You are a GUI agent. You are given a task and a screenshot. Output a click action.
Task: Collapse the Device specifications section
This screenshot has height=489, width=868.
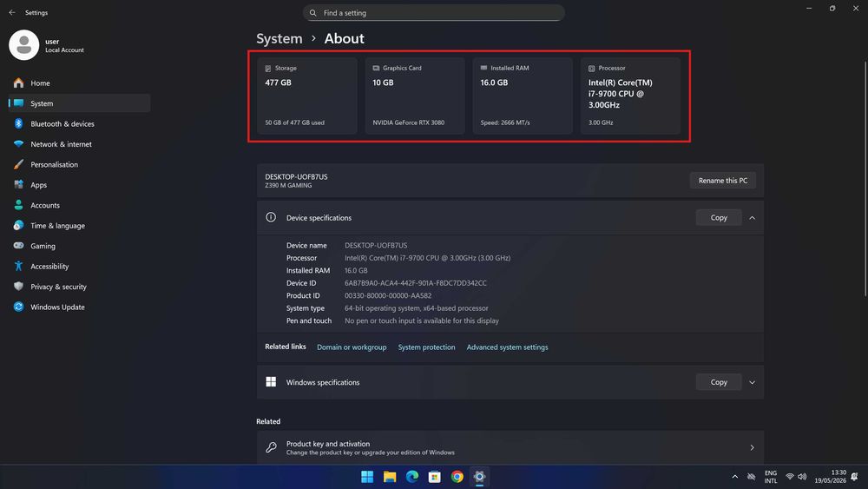(752, 218)
